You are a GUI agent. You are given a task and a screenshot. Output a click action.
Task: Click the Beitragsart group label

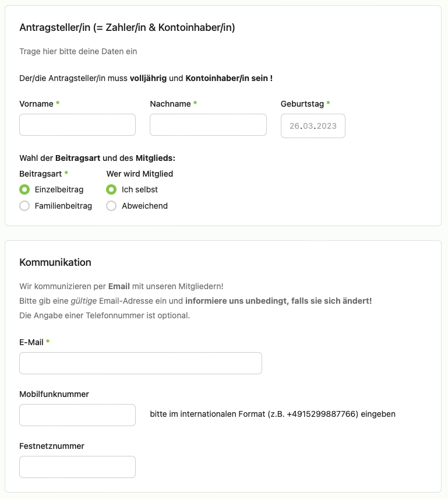point(40,174)
